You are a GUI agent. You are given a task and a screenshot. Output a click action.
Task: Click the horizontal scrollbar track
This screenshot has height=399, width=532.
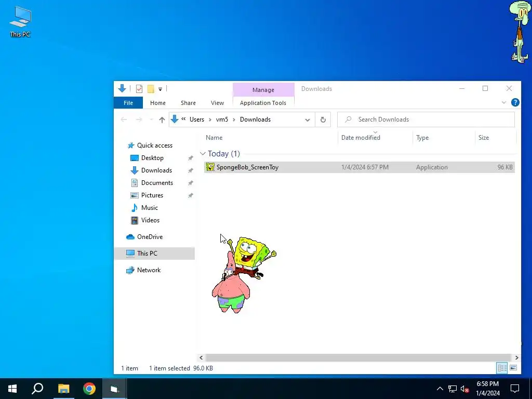pyautogui.click(x=358, y=357)
